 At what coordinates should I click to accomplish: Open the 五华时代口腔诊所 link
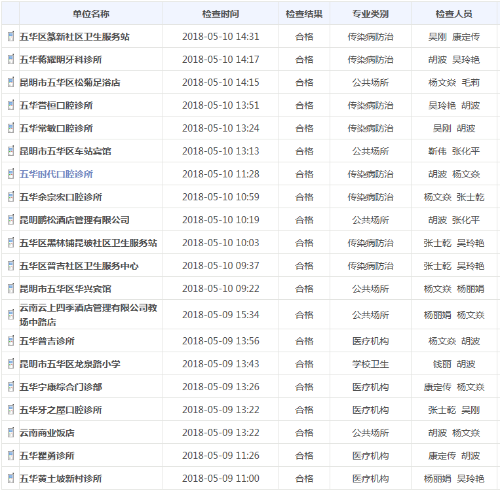click(56, 174)
